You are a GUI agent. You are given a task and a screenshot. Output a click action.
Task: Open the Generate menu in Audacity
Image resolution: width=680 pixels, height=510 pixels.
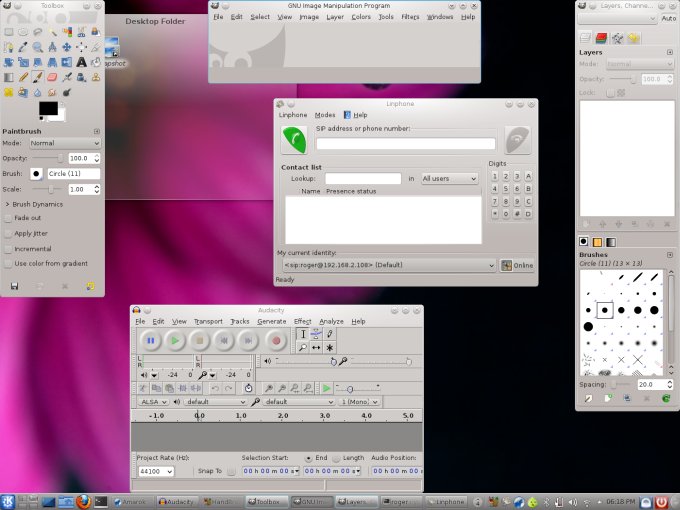[271, 322]
